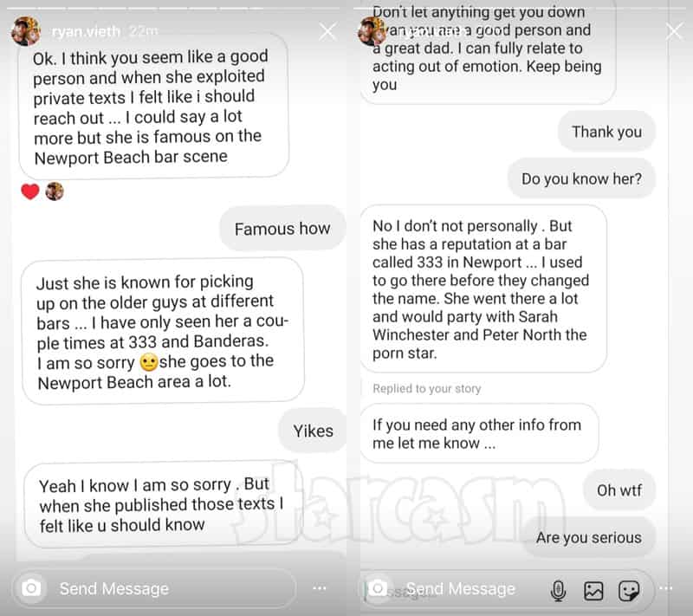This screenshot has height=616, width=693.
Task: Open camera icon in right message bar
Action: (x=378, y=588)
